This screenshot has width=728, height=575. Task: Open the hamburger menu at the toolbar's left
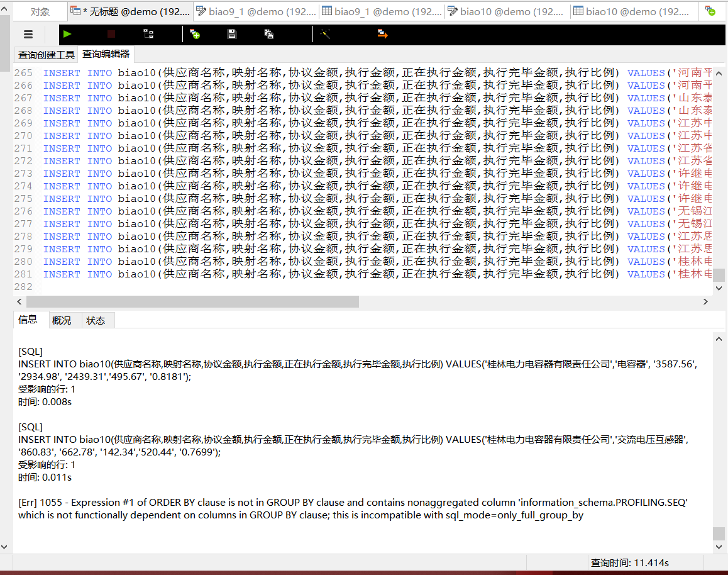pyautogui.click(x=28, y=34)
